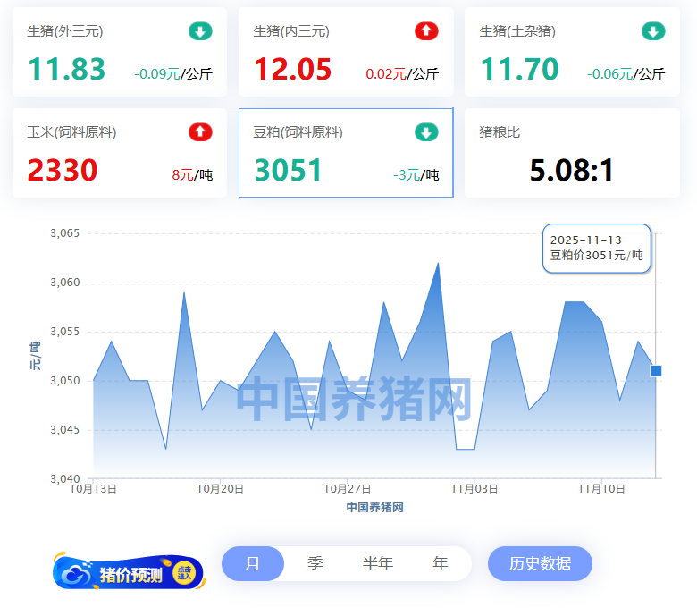Click the green down arrow on 生猪(土杂猪) card
Image resolution: width=697 pixels, height=616 pixels.
(x=653, y=32)
